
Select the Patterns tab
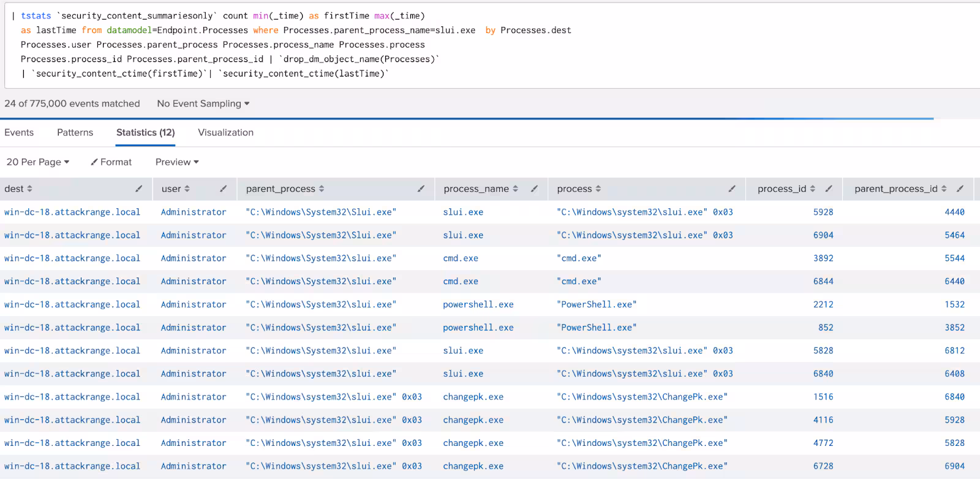(x=75, y=132)
